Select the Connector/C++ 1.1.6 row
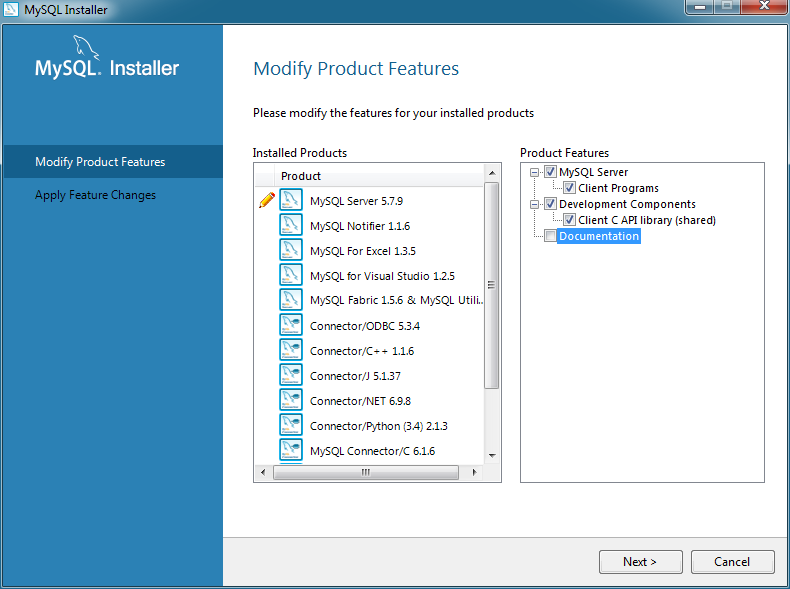Screen dimensions: 790x589 coord(369,350)
